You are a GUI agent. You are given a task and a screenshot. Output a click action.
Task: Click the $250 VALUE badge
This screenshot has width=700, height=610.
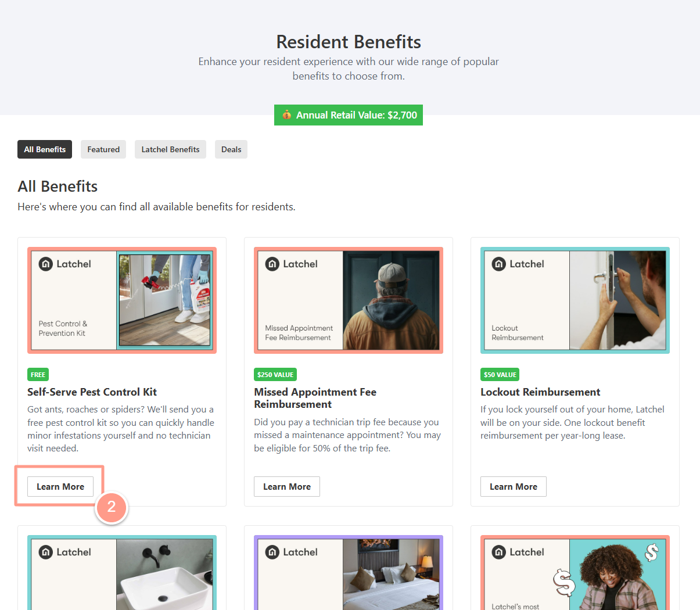275,375
